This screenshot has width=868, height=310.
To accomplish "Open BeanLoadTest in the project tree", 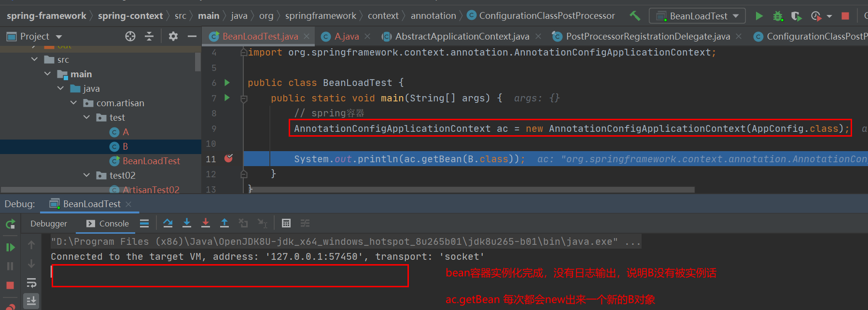I will click(x=145, y=161).
